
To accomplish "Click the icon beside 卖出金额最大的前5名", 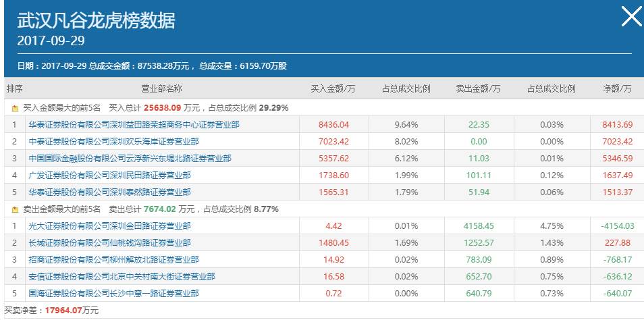I will [15, 209].
